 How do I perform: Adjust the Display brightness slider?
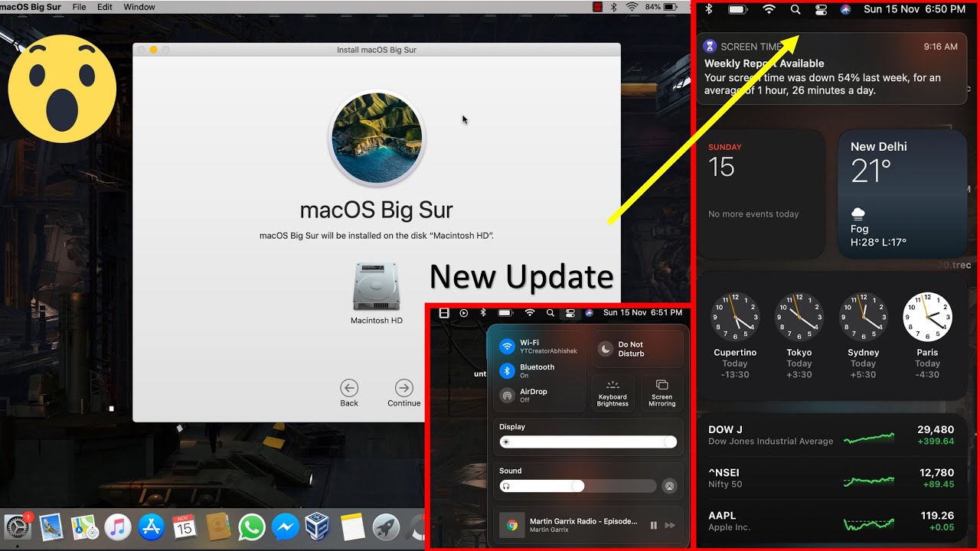tap(588, 442)
